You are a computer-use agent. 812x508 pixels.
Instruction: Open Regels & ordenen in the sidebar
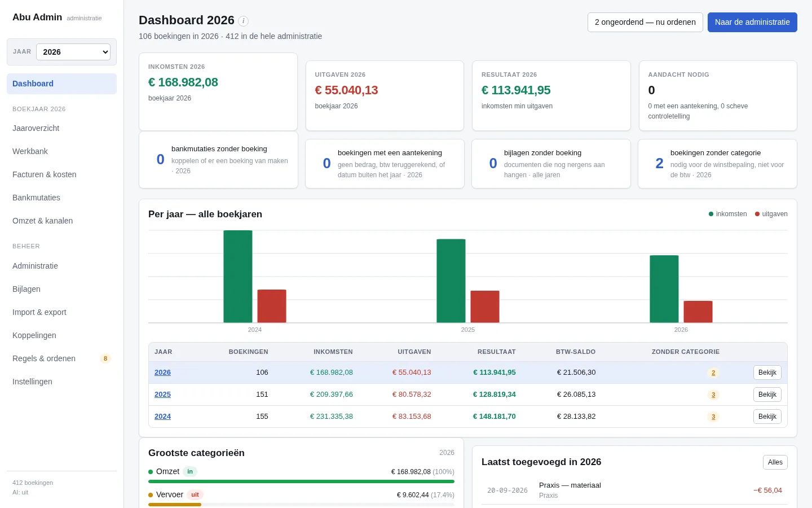[x=61, y=358]
